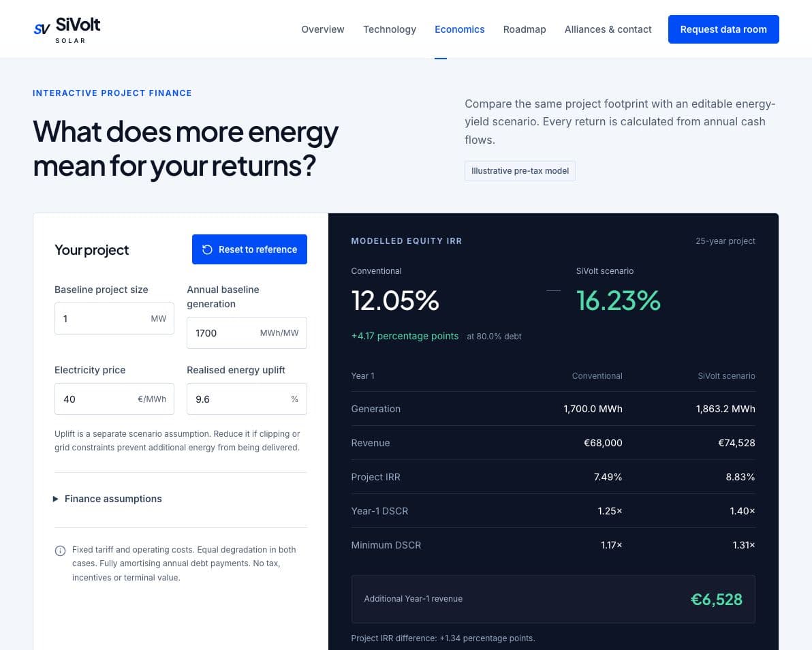
Task: Click the €68,000 revenue value
Action: point(603,443)
